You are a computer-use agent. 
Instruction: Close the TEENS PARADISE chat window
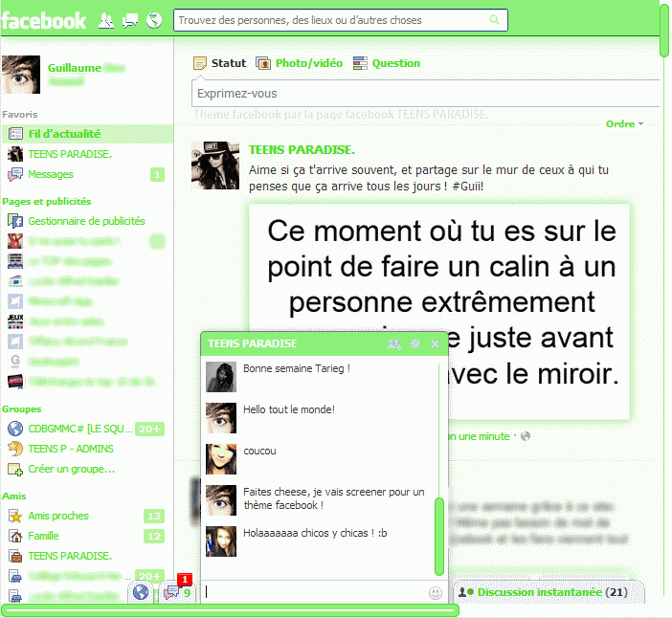[x=435, y=343]
